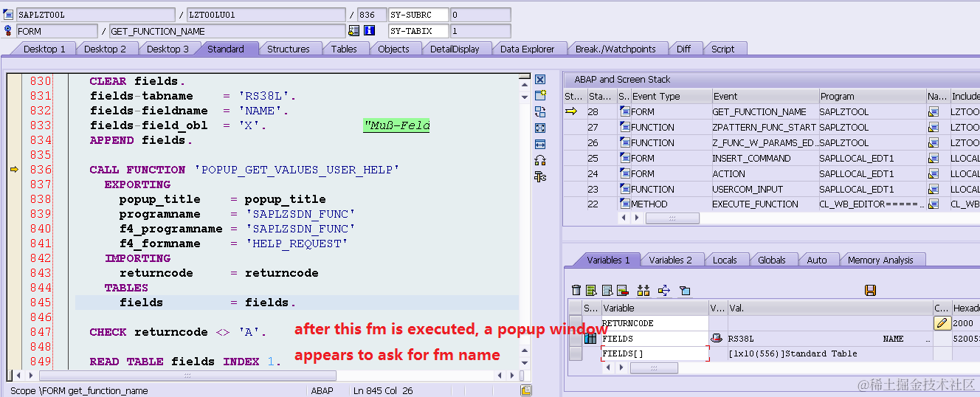
Task: Open the Locals tab
Action: click(x=725, y=260)
